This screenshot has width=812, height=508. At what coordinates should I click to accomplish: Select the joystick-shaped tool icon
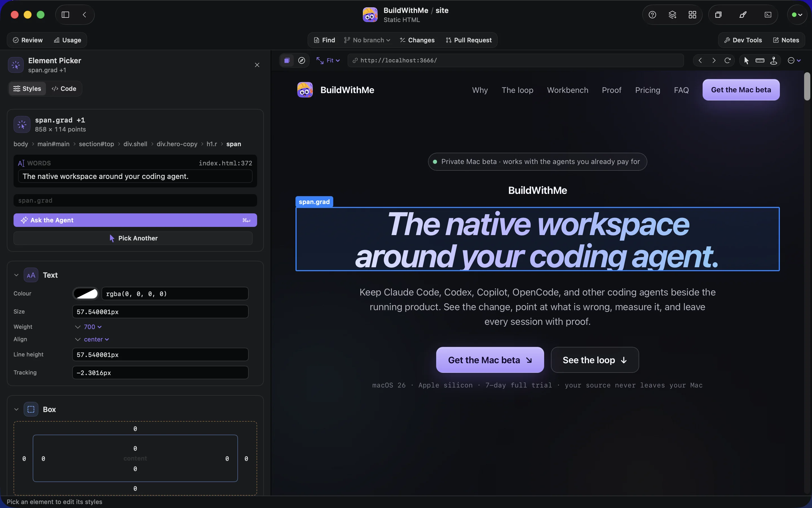(x=774, y=60)
